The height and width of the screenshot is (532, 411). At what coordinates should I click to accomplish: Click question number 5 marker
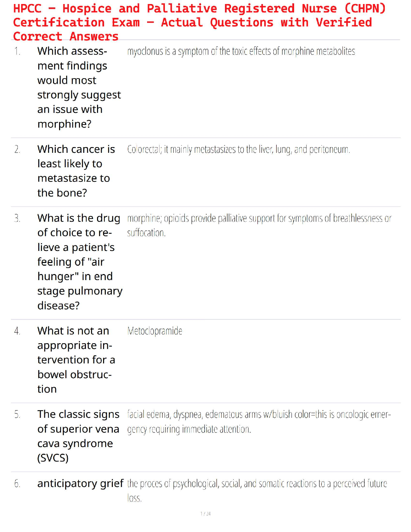click(x=17, y=415)
